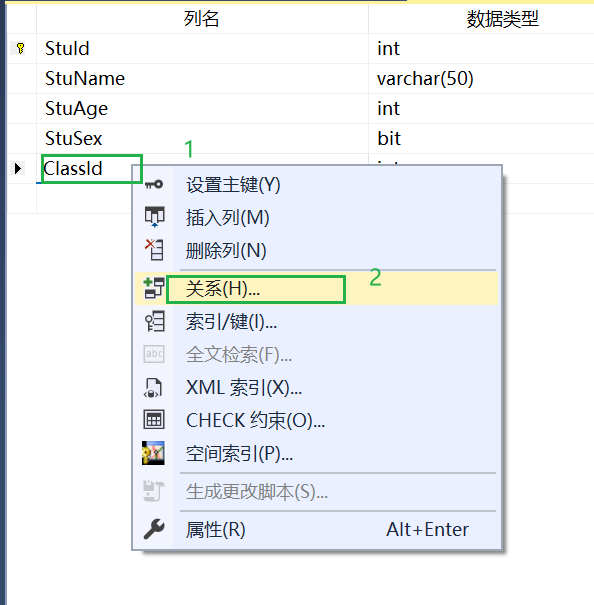Select the StuId column name cell

click(x=202, y=49)
